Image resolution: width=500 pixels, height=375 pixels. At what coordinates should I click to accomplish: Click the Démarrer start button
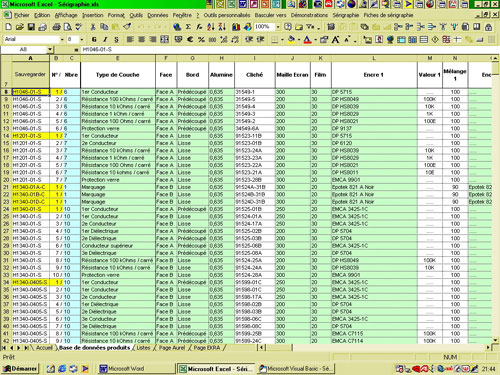tap(20, 369)
